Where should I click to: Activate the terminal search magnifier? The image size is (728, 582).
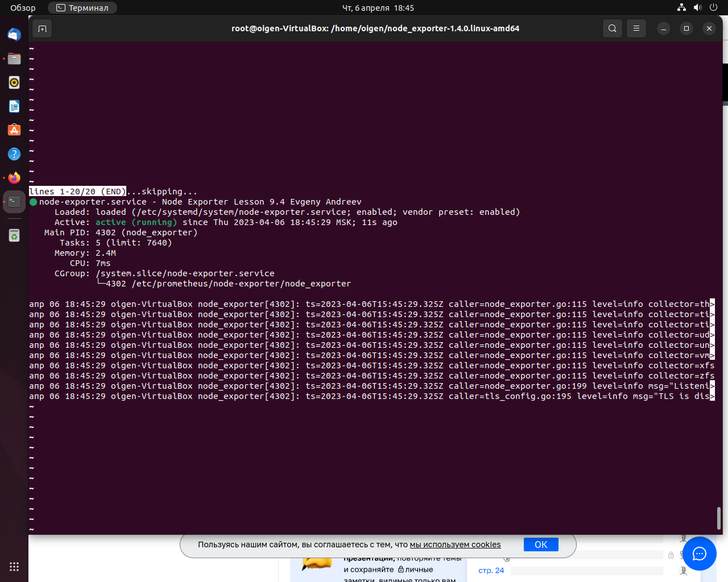[613, 28]
